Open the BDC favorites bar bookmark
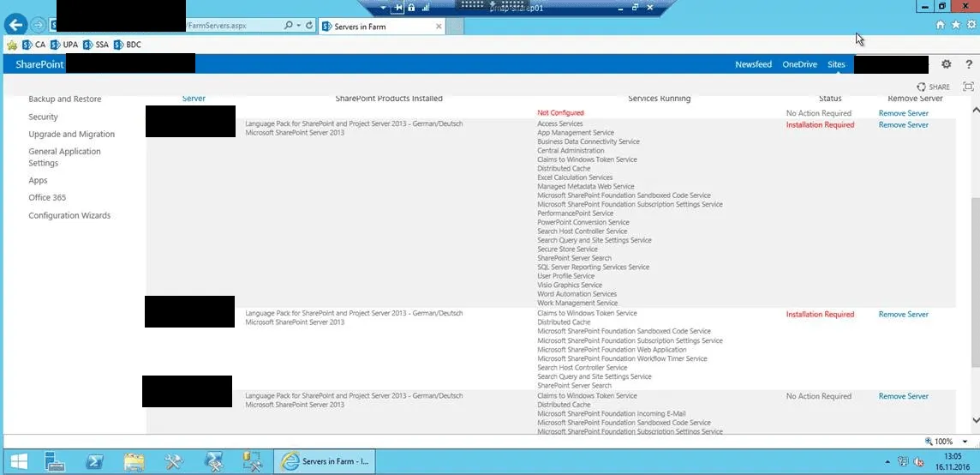The width and height of the screenshot is (980, 475). click(x=128, y=45)
